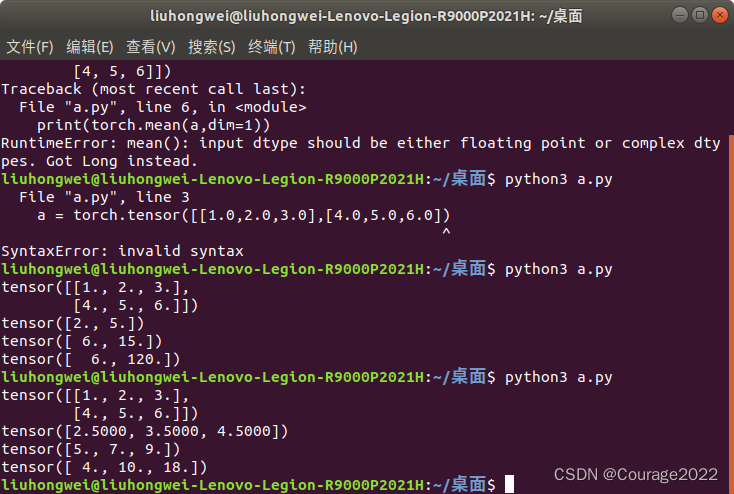The width and height of the screenshot is (734, 494).
Task: Click the 'tensor([2., 5.])' output
Action: pyautogui.click(x=73, y=323)
